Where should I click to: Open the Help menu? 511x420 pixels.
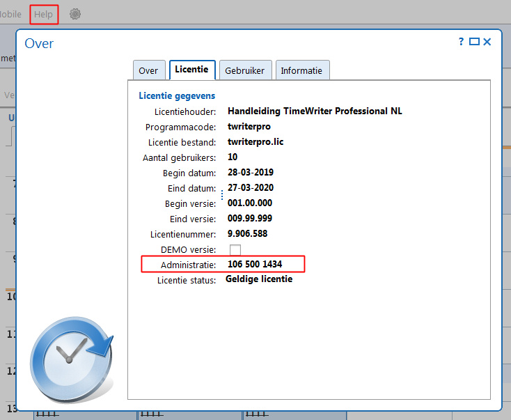pyautogui.click(x=43, y=15)
